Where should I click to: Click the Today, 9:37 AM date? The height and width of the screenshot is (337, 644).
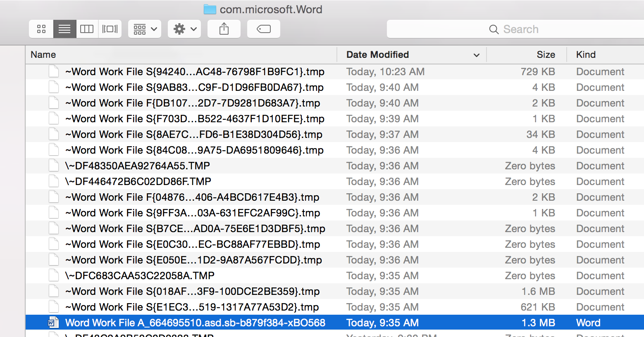click(x=383, y=135)
